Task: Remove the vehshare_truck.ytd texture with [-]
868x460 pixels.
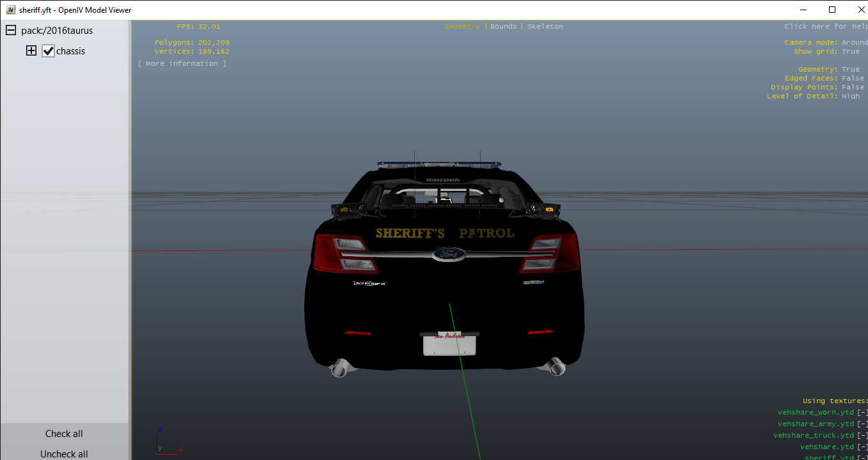Action: point(862,436)
